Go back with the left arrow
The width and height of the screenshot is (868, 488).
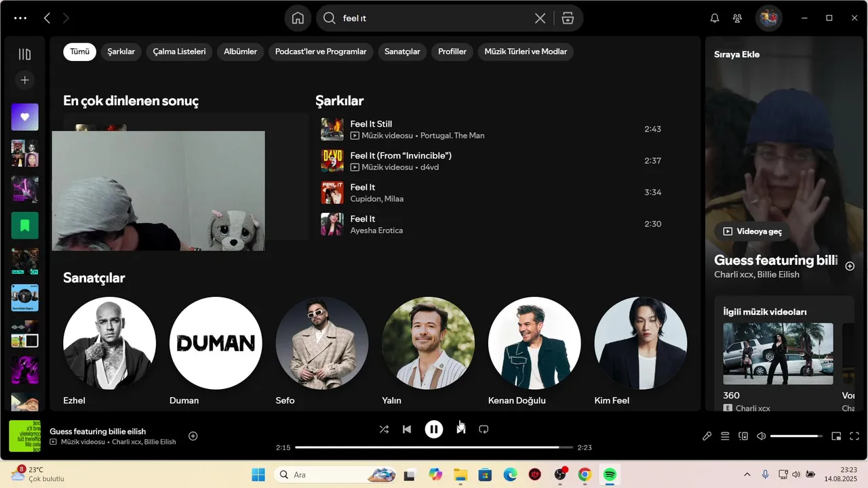(x=47, y=18)
